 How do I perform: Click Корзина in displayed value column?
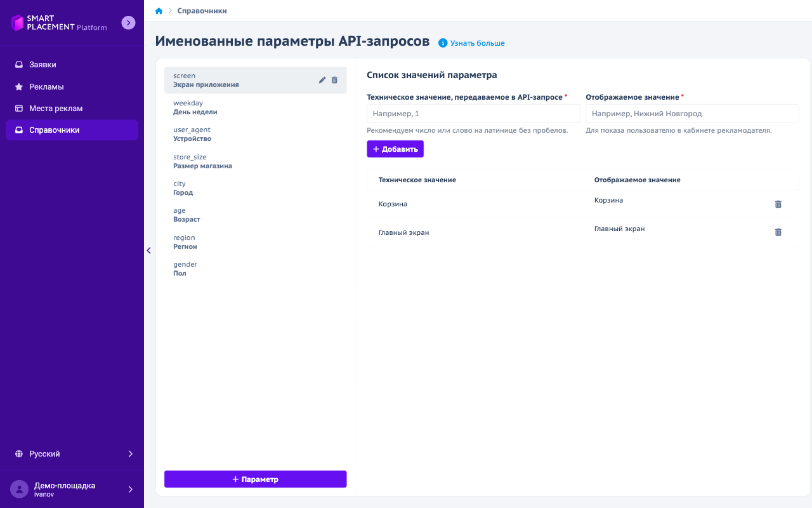pos(608,200)
